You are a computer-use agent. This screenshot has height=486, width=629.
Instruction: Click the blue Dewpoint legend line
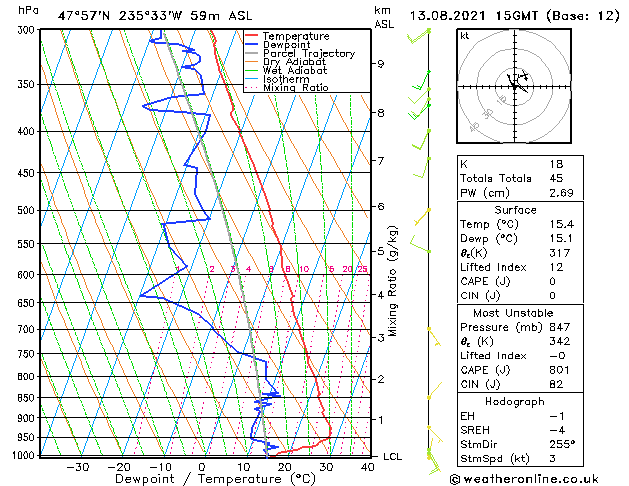pos(252,45)
